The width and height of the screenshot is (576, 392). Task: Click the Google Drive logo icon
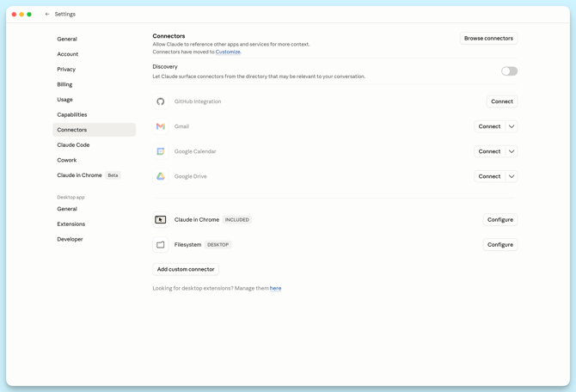point(161,176)
